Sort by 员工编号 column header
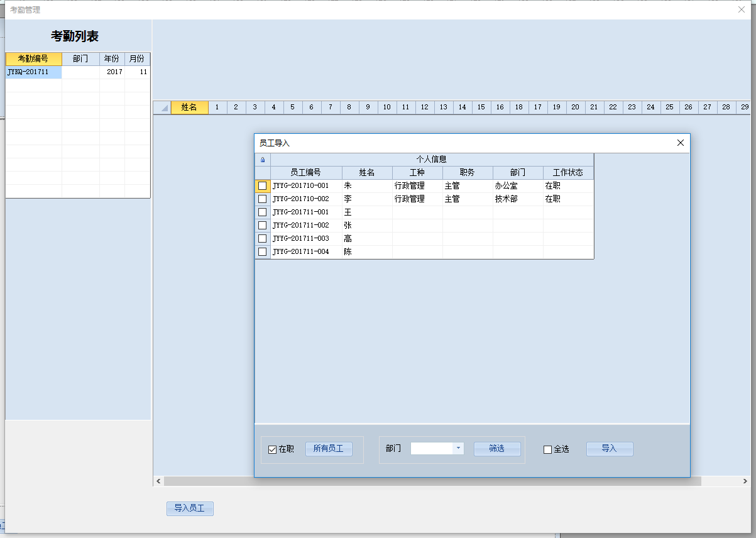 tap(306, 173)
